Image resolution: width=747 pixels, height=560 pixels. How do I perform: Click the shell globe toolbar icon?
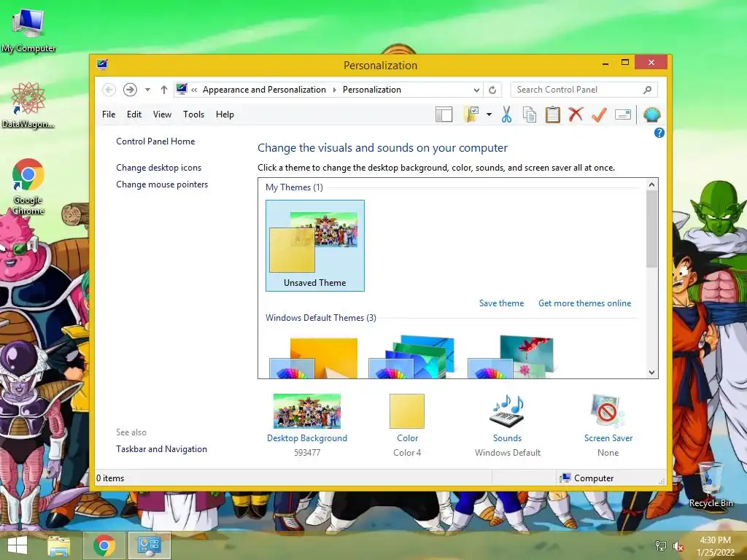click(651, 114)
